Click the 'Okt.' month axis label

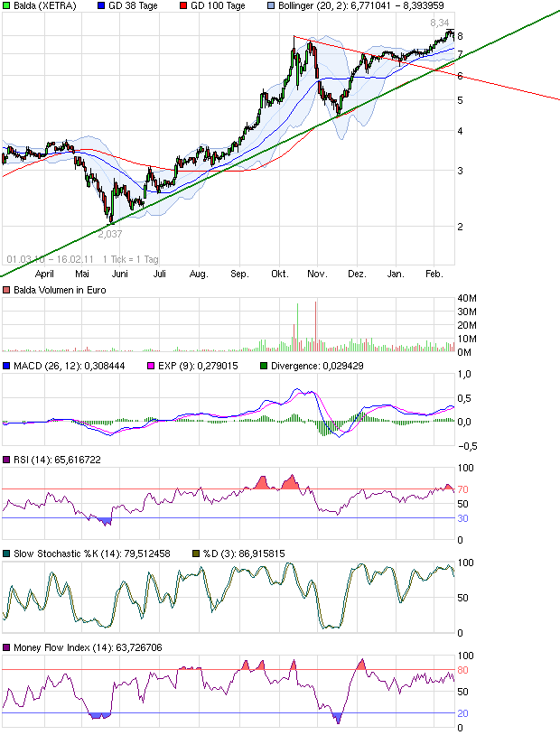(x=279, y=274)
